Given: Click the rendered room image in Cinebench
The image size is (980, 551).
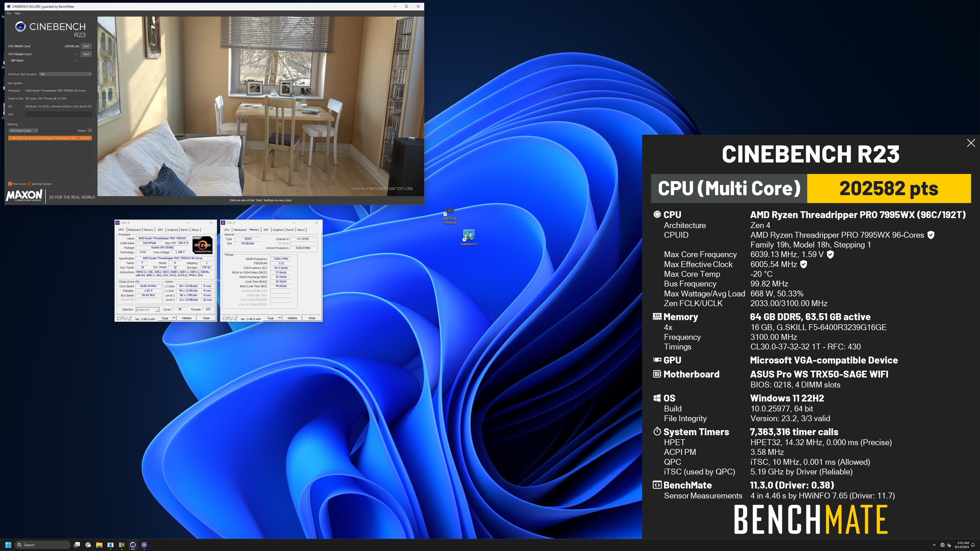Looking at the screenshot, I should click(261, 106).
